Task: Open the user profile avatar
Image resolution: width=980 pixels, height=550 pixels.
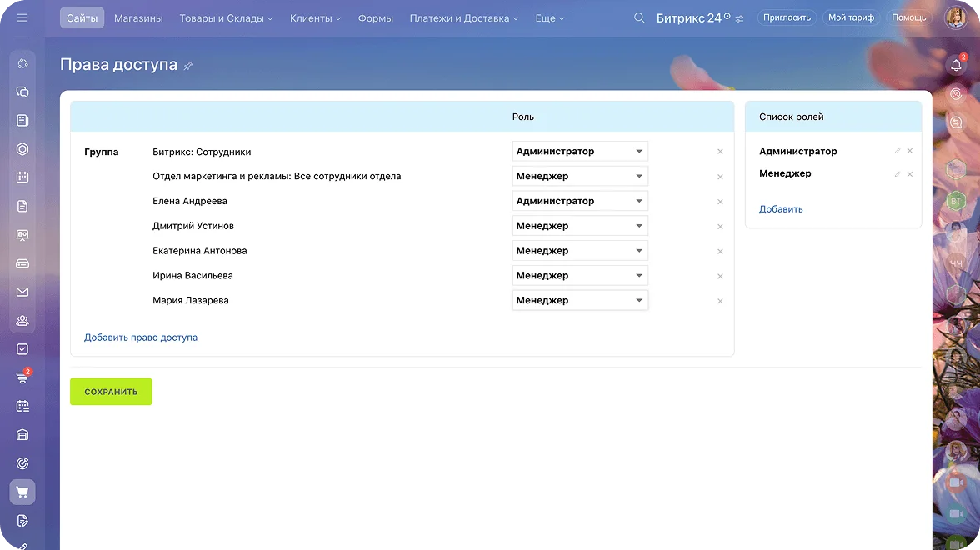Action: click(956, 17)
